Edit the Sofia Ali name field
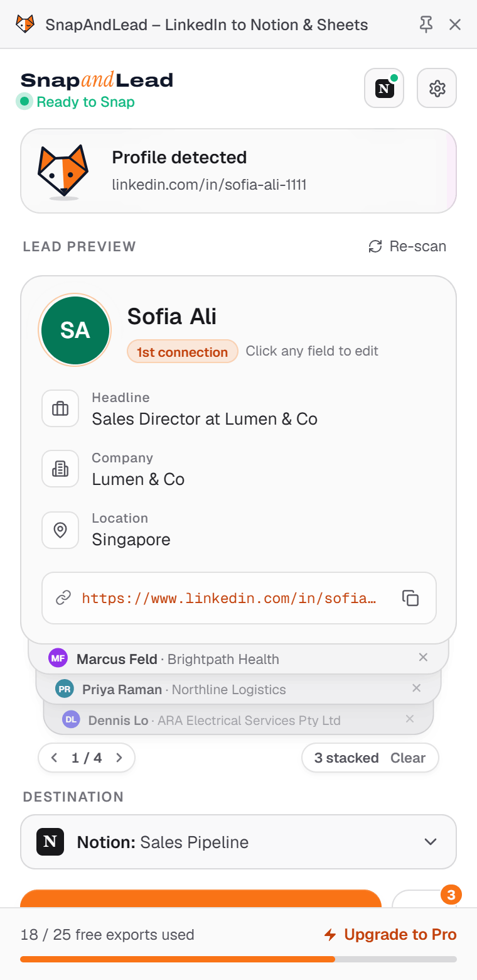Viewport: 477px width, 980px height. tap(172, 316)
